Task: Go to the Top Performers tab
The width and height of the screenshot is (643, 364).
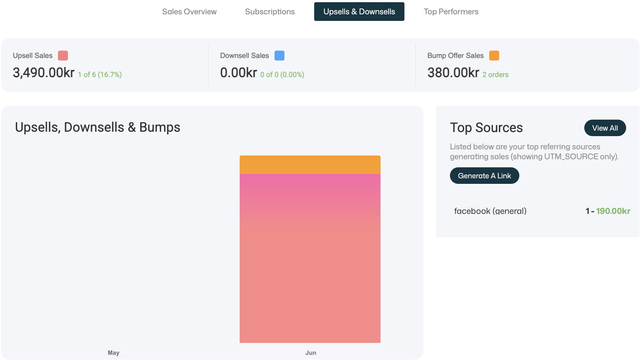Action: tap(451, 12)
